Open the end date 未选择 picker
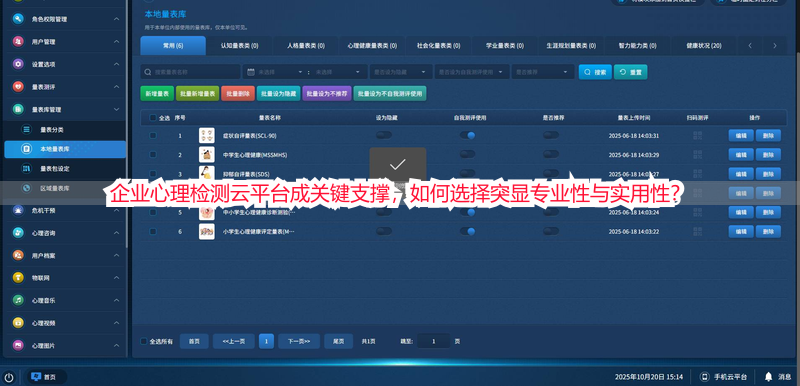 pos(338,72)
